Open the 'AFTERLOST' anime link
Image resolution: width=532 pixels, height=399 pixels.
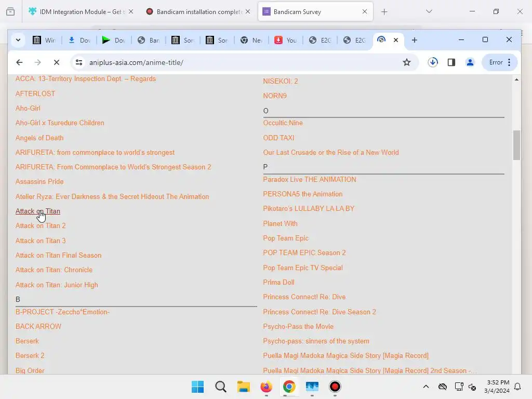coord(35,94)
